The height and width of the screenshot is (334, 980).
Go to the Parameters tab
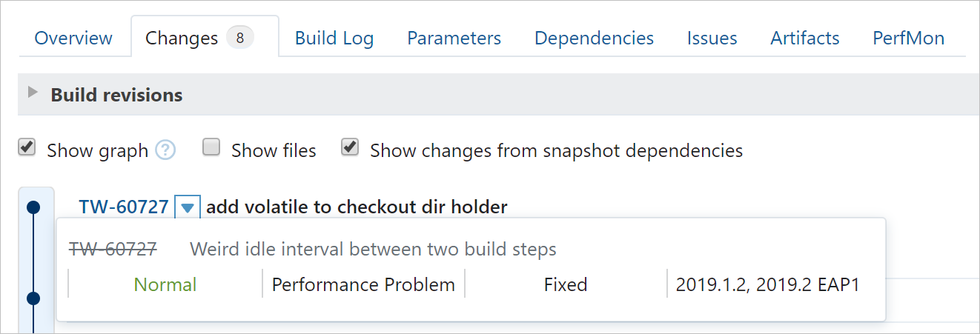454,38
